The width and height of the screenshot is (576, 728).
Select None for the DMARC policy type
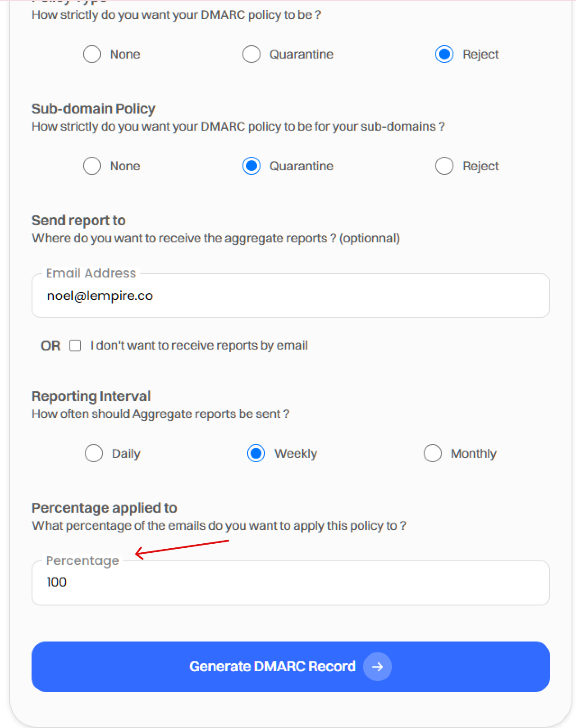tap(92, 55)
